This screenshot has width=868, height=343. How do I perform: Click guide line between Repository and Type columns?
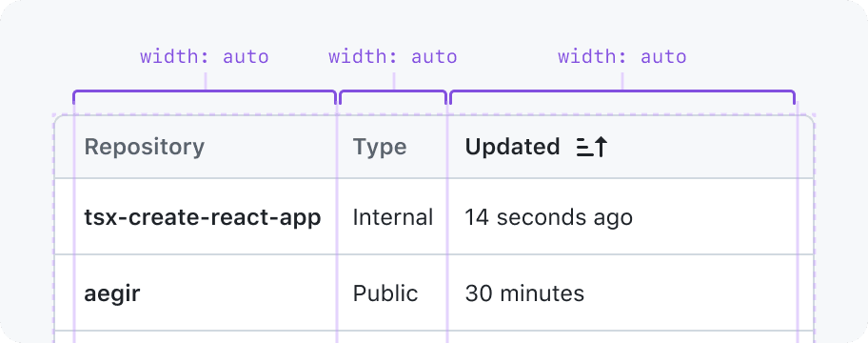[x=337, y=222]
